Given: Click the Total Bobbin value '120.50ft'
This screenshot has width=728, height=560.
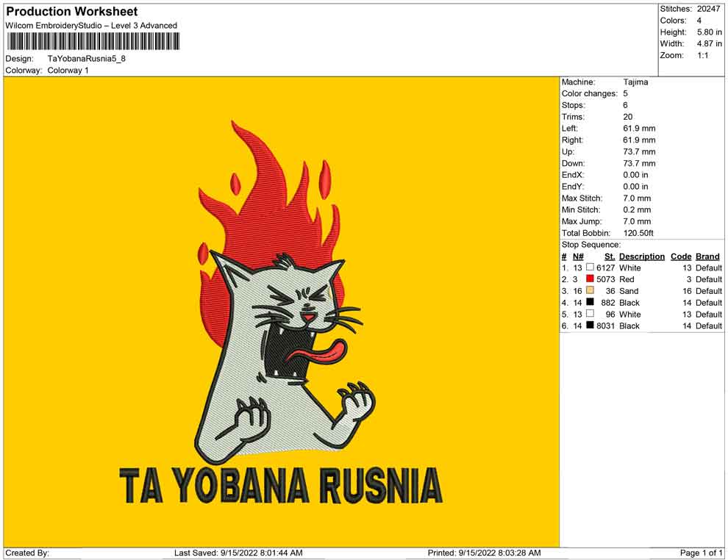Looking at the screenshot, I should click(x=638, y=233).
